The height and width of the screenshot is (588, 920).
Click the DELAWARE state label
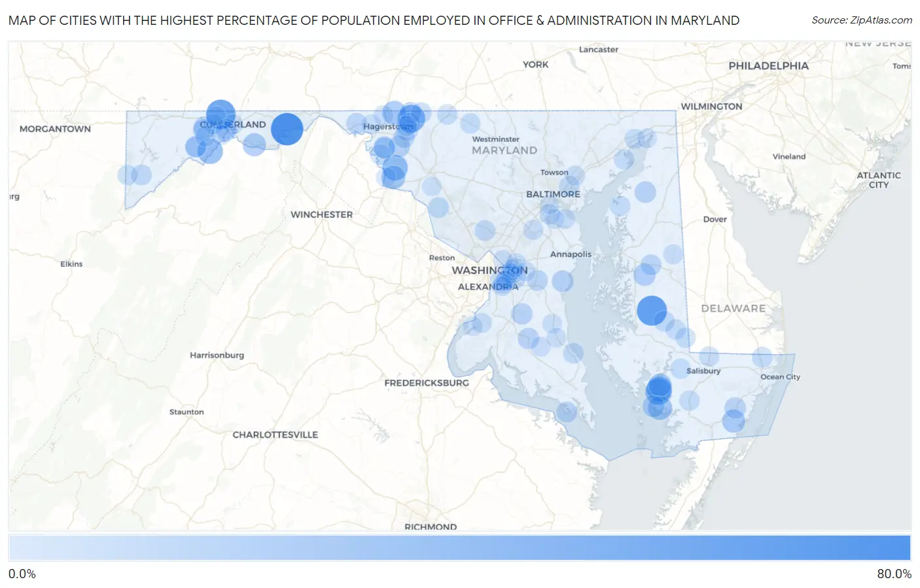[x=733, y=308]
